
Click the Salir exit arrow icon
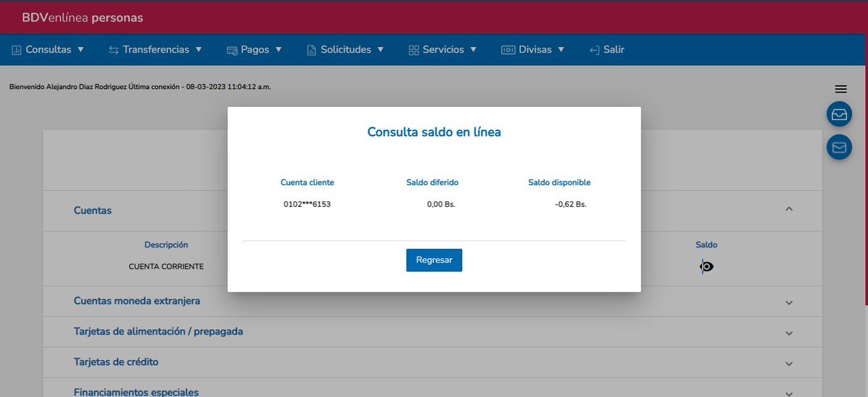click(595, 50)
